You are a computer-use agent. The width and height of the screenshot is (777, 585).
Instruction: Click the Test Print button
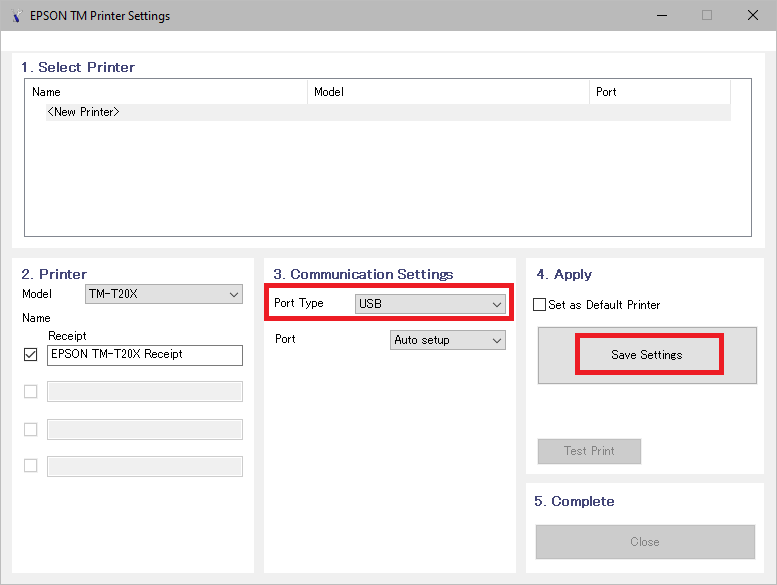pos(589,451)
